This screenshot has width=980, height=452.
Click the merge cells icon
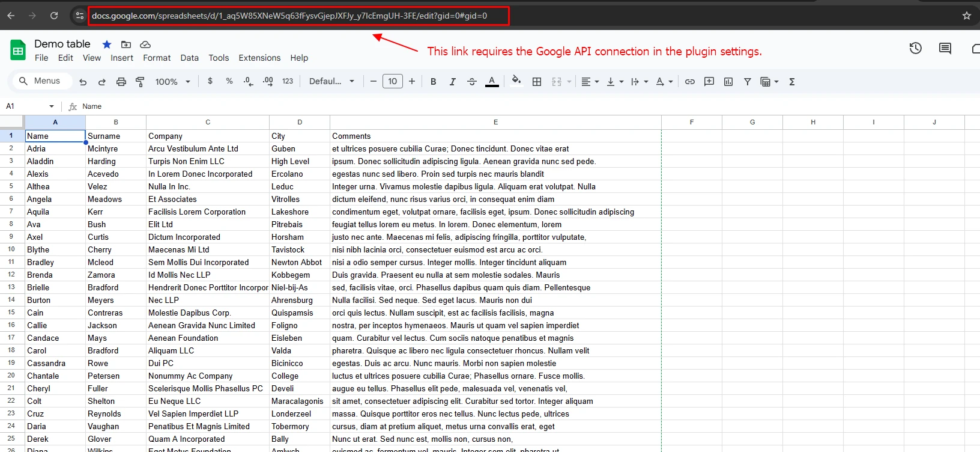pos(557,82)
